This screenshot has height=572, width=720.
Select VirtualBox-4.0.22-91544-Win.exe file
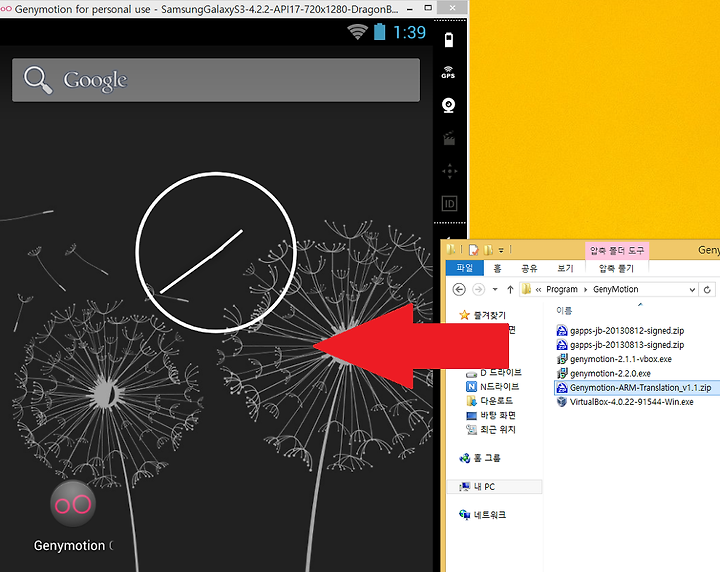click(x=631, y=402)
